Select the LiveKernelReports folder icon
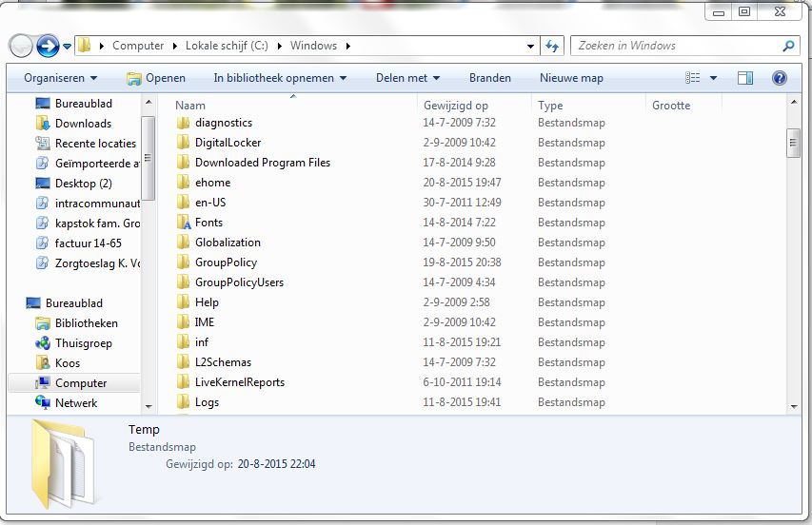 (x=183, y=382)
